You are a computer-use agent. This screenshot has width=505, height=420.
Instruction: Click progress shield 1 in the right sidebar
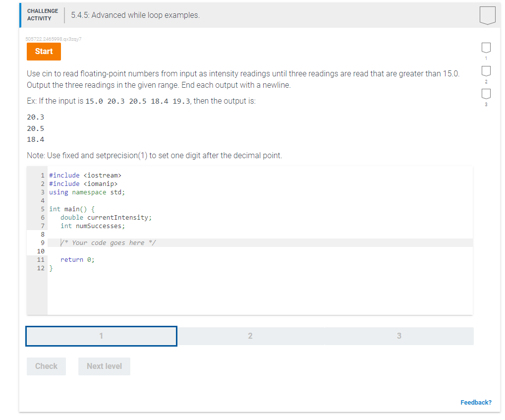point(486,47)
